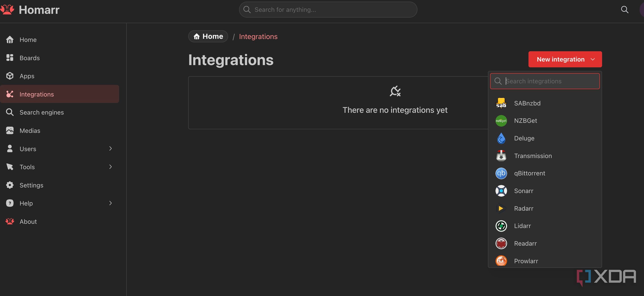This screenshot has width=644, height=296.
Task: Click the Medias picture icon in sidebar
Action: pyautogui.click(x=10, y=130)
